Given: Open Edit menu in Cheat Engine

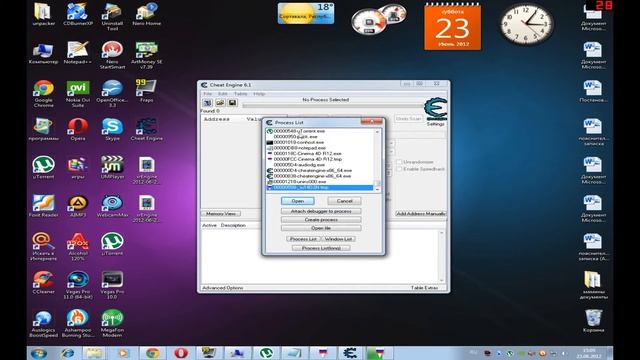Looking at the screenshot, I should [222, 94].
